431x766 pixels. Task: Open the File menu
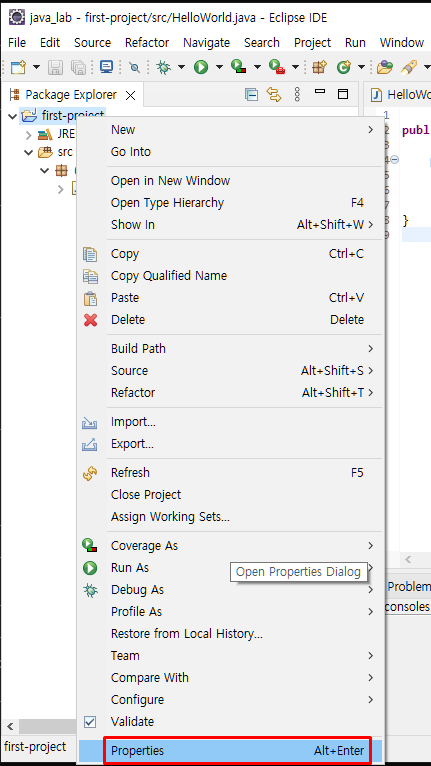[x=17, y=43]
